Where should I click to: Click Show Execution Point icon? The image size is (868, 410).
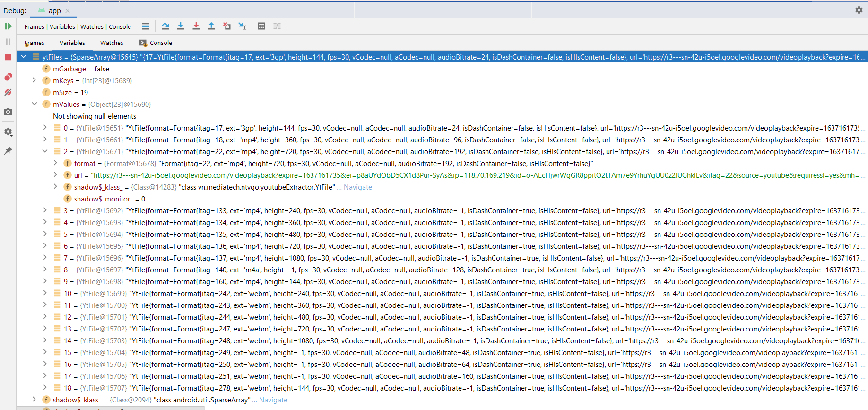[x=146, y=26]
